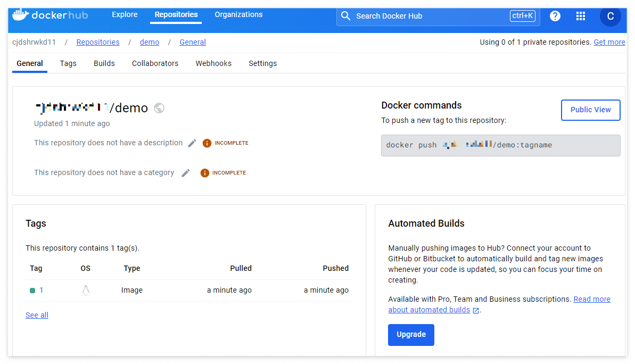The width and height of the screenshot is (635, 364).
Task: Switch to the Tags tab
Action: 68,63
